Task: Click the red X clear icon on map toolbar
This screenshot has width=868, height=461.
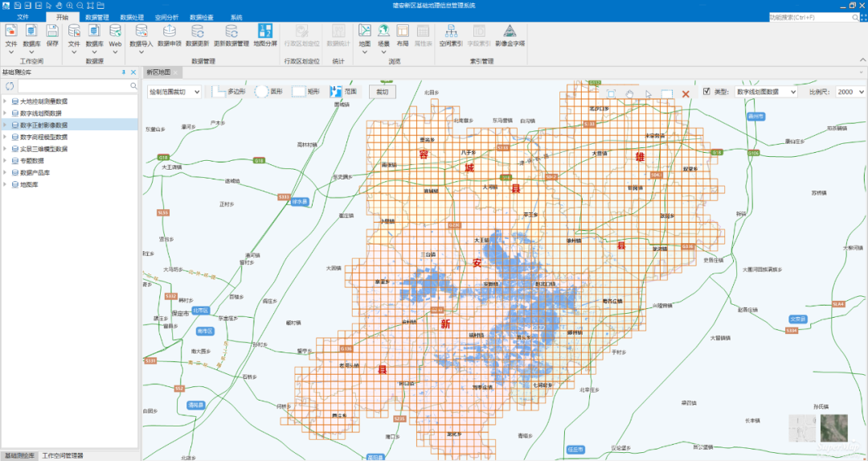Action: (686, 94)
